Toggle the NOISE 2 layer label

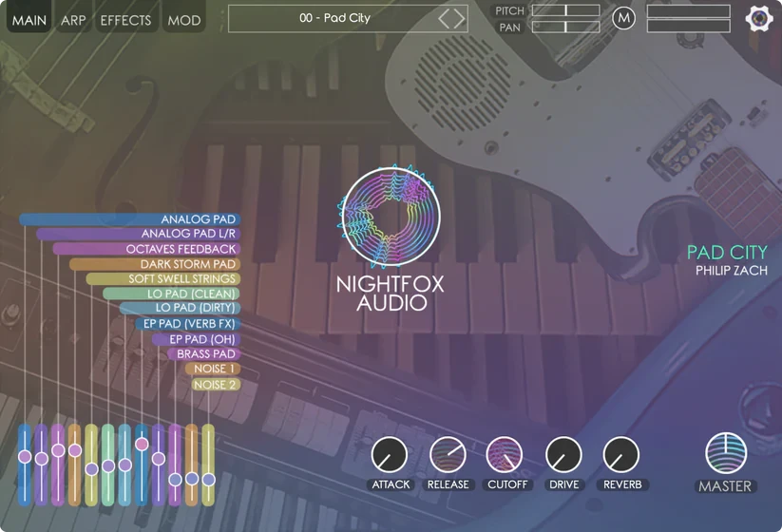[x=215, y=385]
